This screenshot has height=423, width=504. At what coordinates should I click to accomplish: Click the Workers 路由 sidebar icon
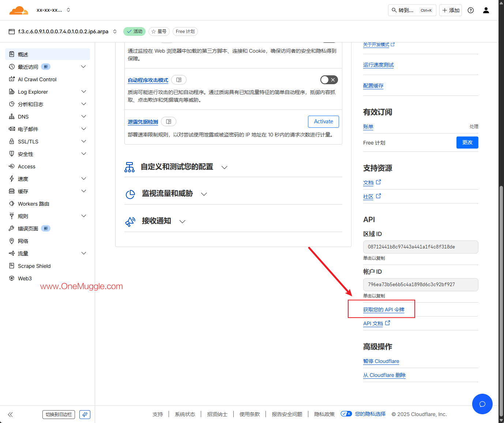(12, 203)
